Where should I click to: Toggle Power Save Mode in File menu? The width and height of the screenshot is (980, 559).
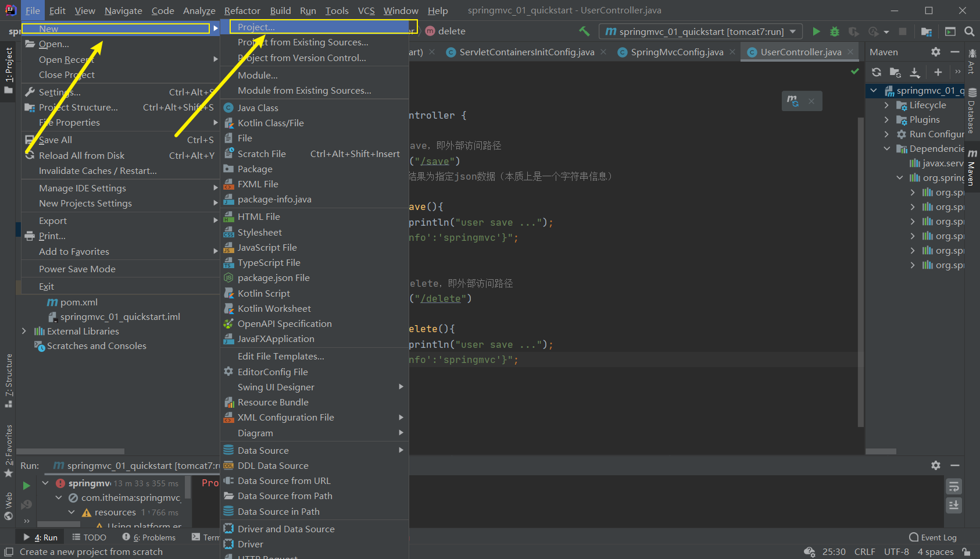[120, 269]
